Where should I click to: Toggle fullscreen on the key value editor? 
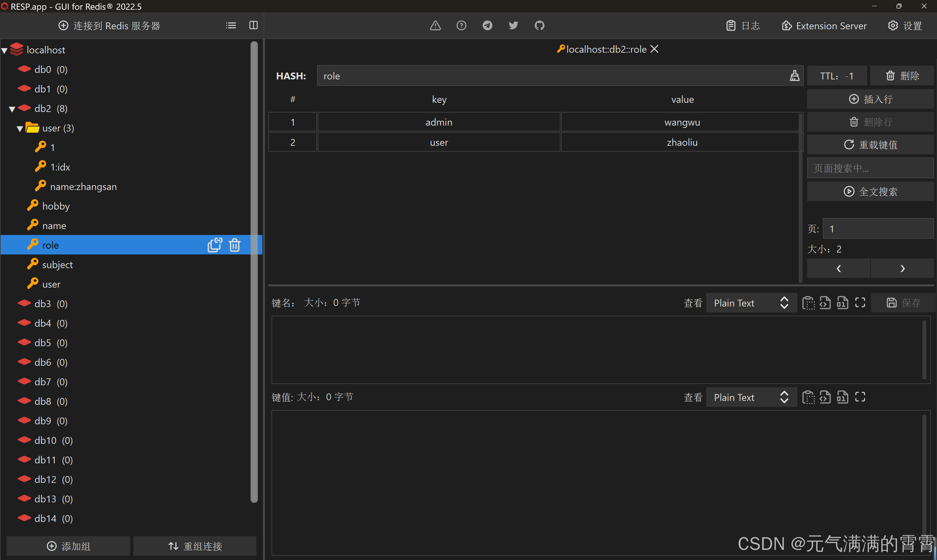860,397
